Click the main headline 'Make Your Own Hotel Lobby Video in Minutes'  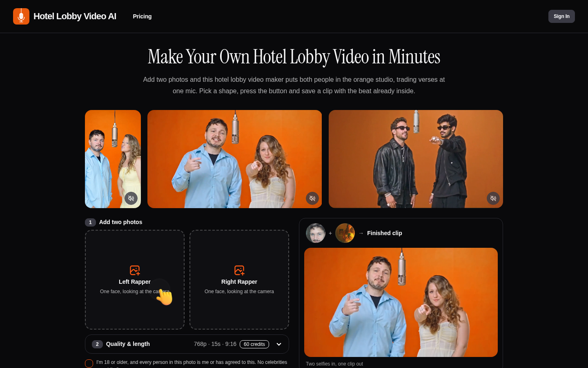(294, 56)
